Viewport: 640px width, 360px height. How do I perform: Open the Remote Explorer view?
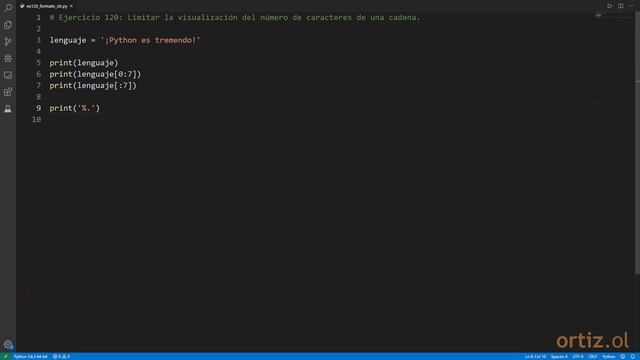(x=8, y=75)
